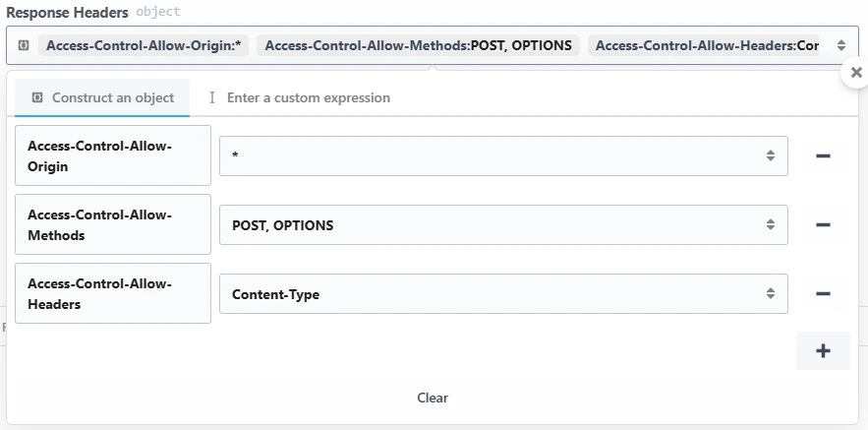Click the object icon in Response Headers field
Screen dimensions: 868x430
tap(24, 45)
